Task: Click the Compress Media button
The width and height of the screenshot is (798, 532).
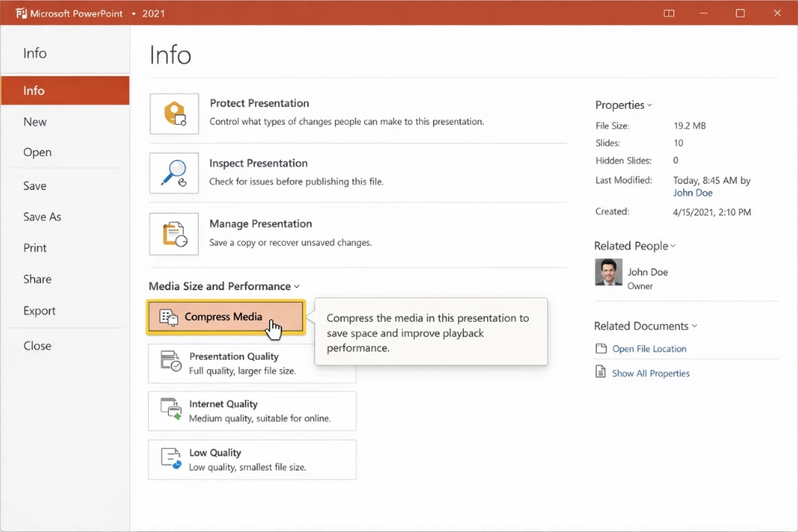Action: pyautogui.click(x=225, y=318)
